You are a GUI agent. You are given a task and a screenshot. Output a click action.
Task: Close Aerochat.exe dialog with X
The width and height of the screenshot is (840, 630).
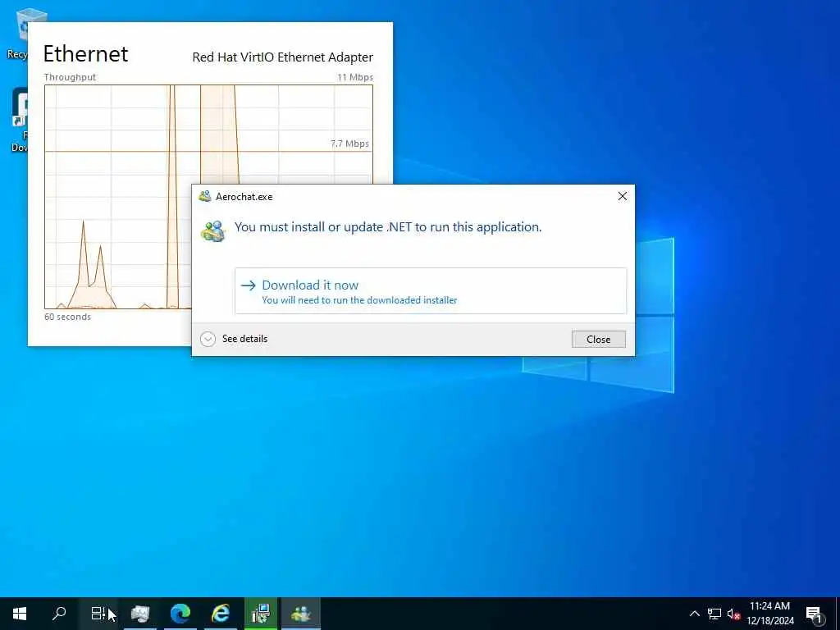[622, 196]
